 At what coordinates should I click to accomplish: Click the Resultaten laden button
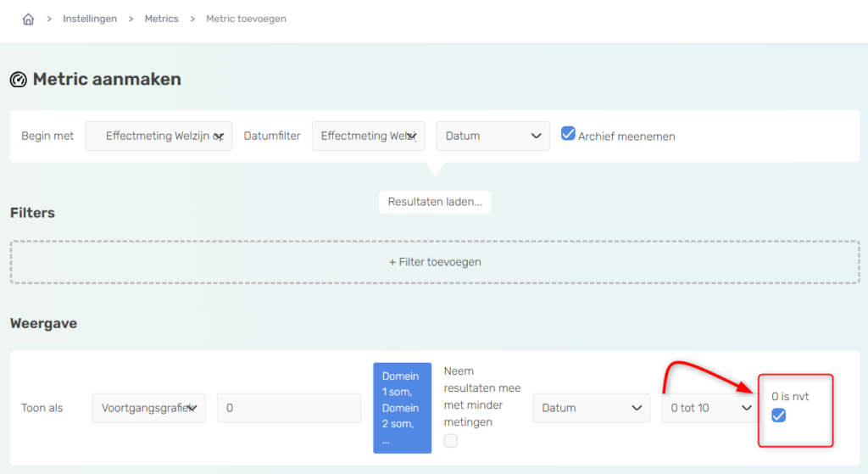[435, 202]
